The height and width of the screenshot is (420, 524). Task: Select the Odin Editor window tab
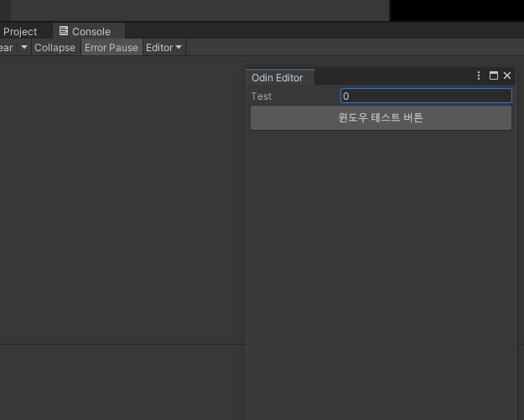point(280,77)
